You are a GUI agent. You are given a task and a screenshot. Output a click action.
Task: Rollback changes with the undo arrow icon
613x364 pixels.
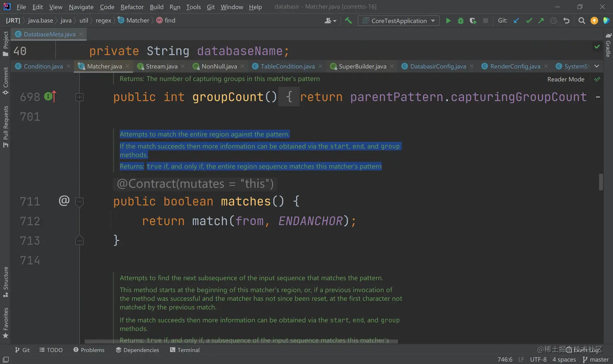pyautogui.click(x=566, y=21)
